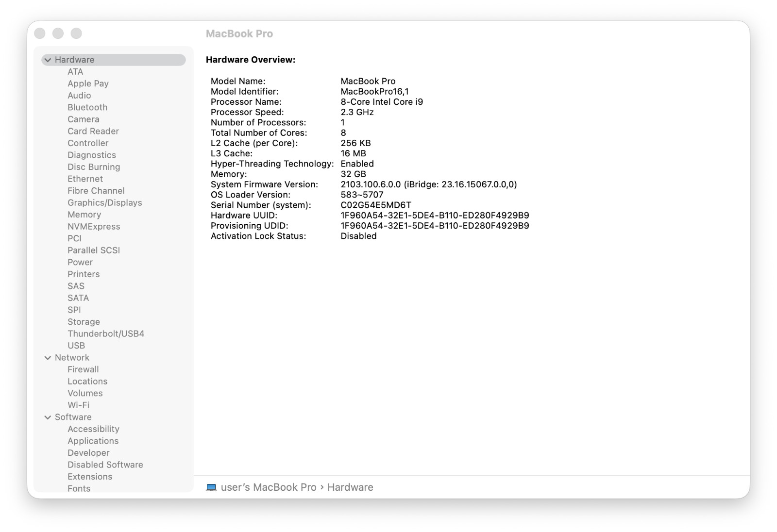Select Audio in the sidebar
The width and height of the screenshot is (777, 532).
79,96
